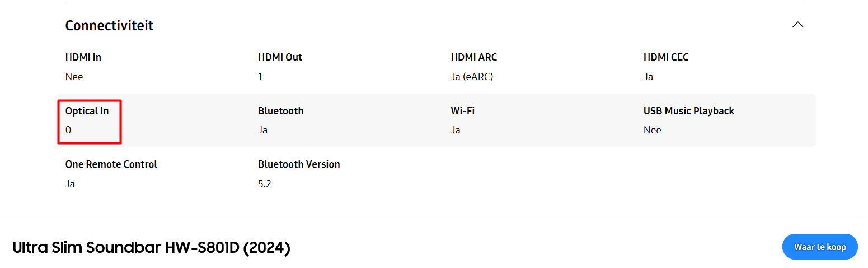Screen dimensions: 868x268
Task: Collapse the Connectiviteit section chevron
Action: (x=798, y=25)
